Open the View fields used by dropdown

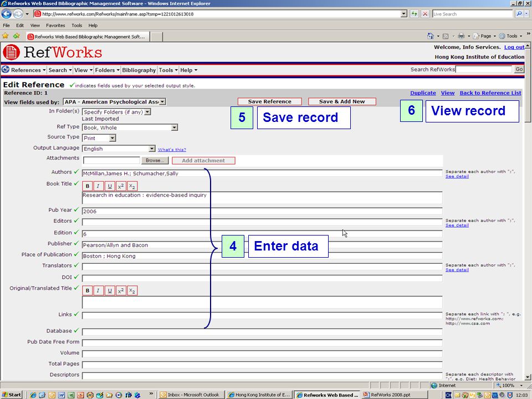click(162, 102)
